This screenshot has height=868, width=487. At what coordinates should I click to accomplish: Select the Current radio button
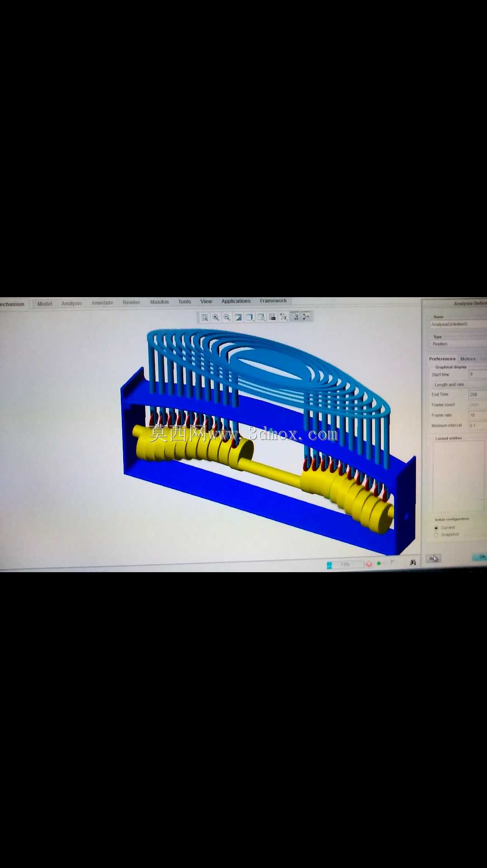pos(436,528)
